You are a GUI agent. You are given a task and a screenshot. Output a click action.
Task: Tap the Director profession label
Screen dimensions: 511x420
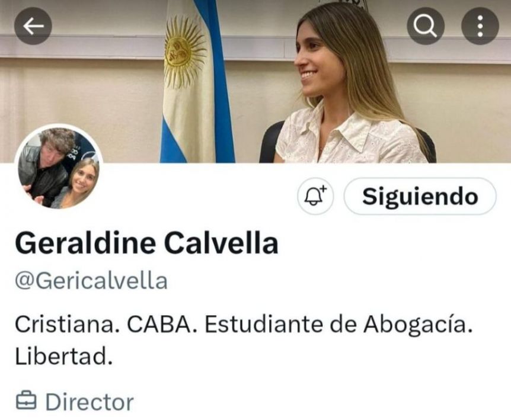[90, 402]
